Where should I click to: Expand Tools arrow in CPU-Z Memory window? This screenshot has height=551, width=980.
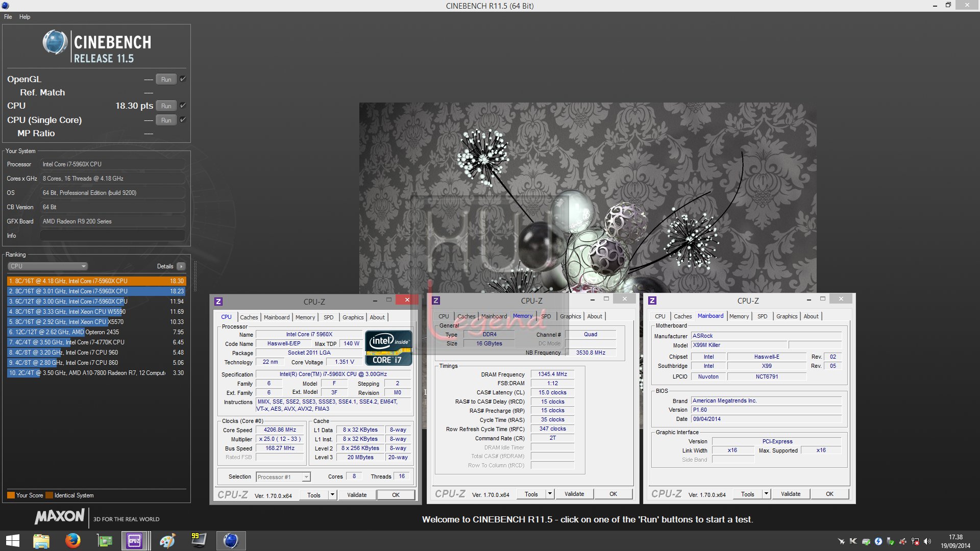pos(550,494)
